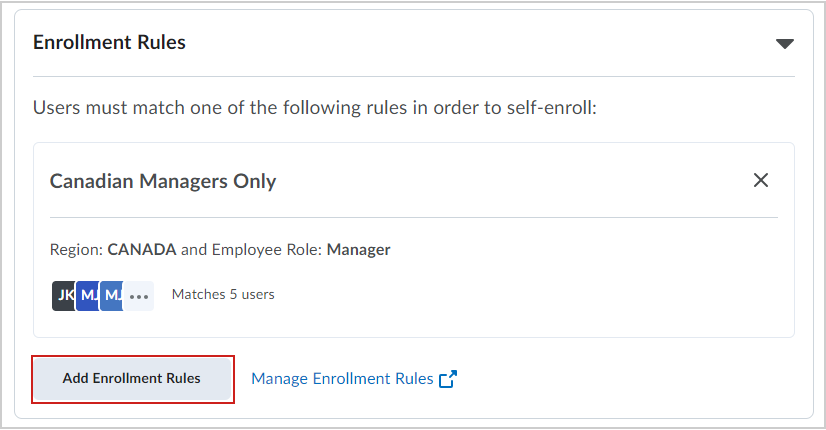Collapse the Enrollment Rules section arrow
The image size is (826, 430).
pos(784,44)
